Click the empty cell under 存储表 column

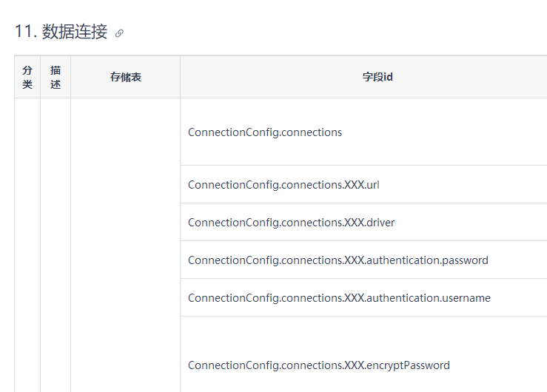(125, 244)
